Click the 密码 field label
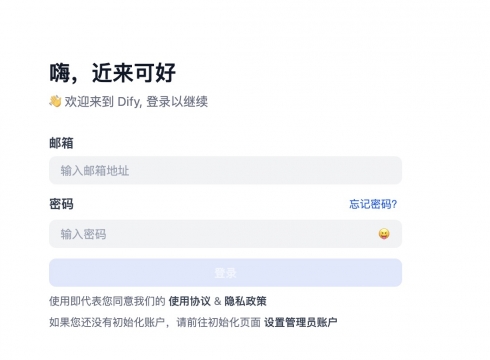This screenshot has width=490, height=360. [x=61, y=204]
